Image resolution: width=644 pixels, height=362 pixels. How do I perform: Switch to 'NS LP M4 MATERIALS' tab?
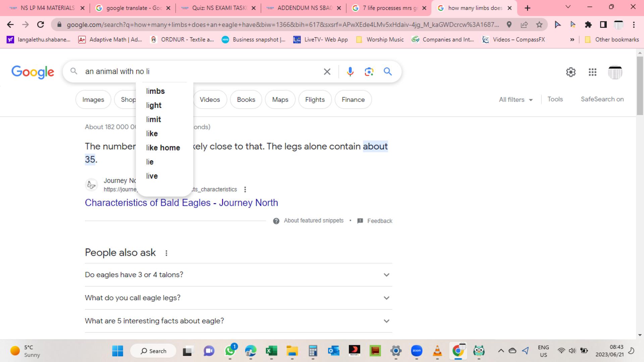coord(47,8)
